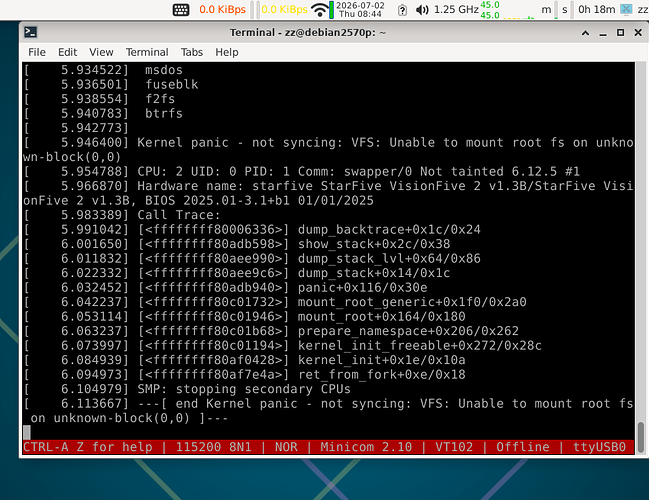
Task: Click the window title 'Terminal - zz@debian2570p'
Action: tap(308, 32)
